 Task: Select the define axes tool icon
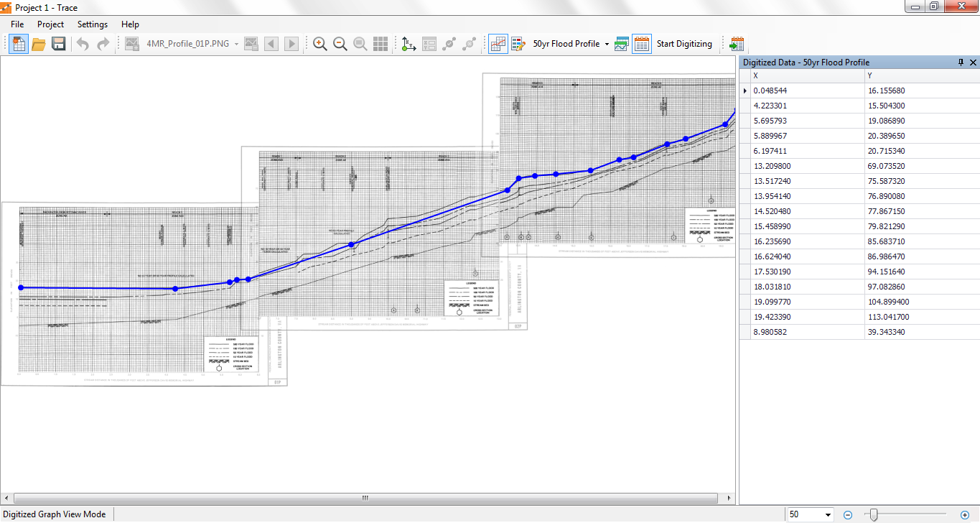pos(409,44)
